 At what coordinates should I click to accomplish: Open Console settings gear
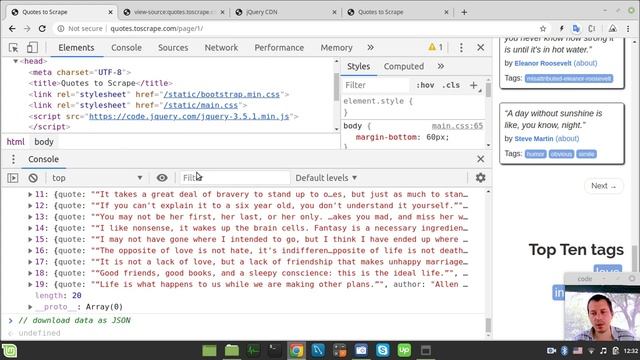coord(480,178)
